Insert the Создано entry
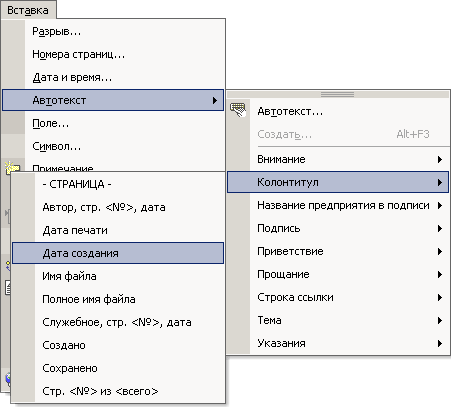The width and height of the screenshot is (453, 407). [118, 345]
